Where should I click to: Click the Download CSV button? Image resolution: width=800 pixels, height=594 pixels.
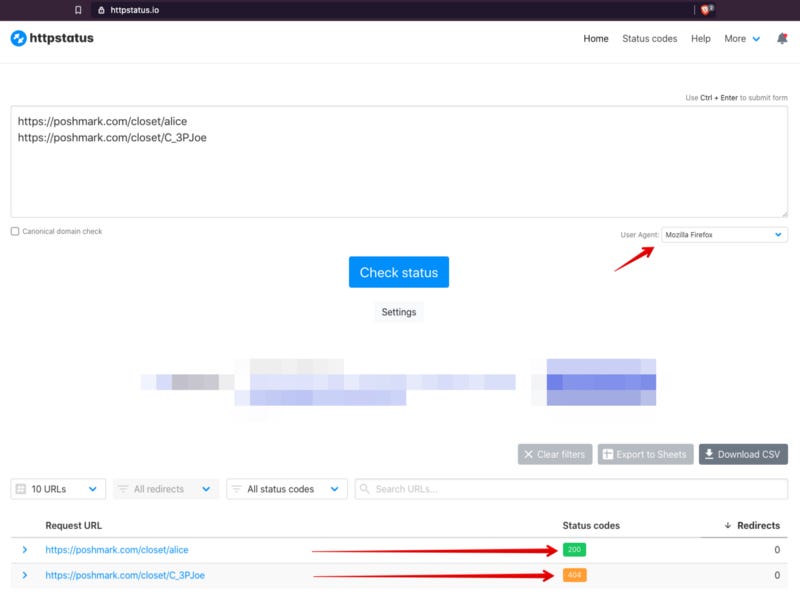pyautogui.click(x=743, y=454)
